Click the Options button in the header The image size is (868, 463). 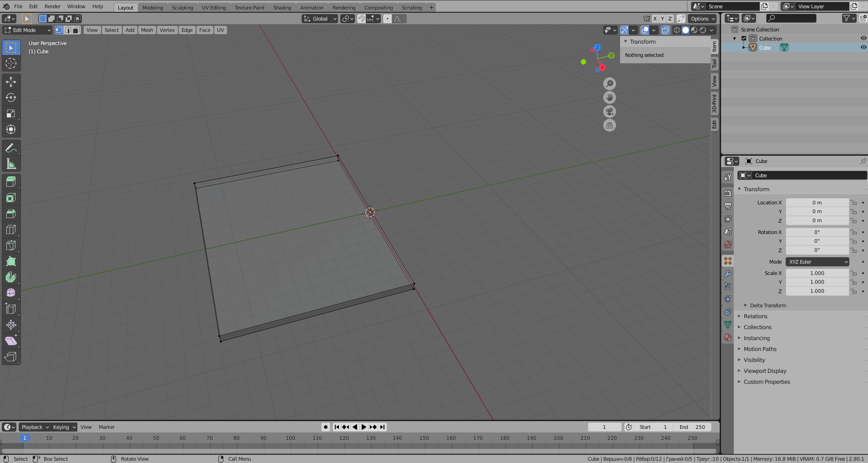[702, 19]
